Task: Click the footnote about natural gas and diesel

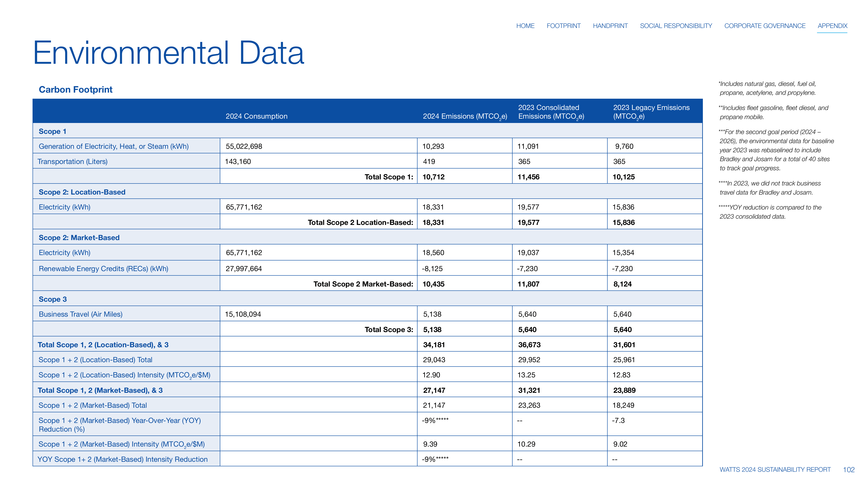Action: pos(767,88)
